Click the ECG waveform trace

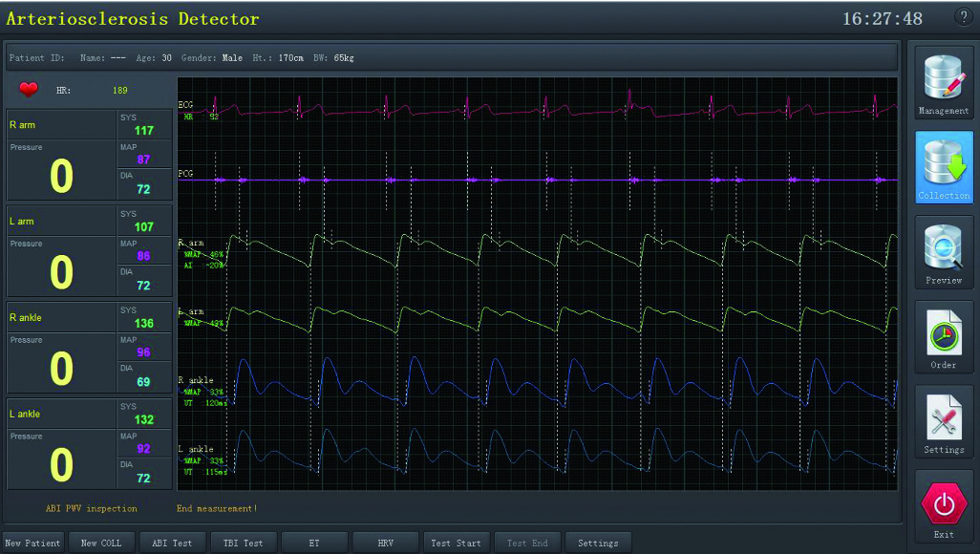click(x=535, y=105)
